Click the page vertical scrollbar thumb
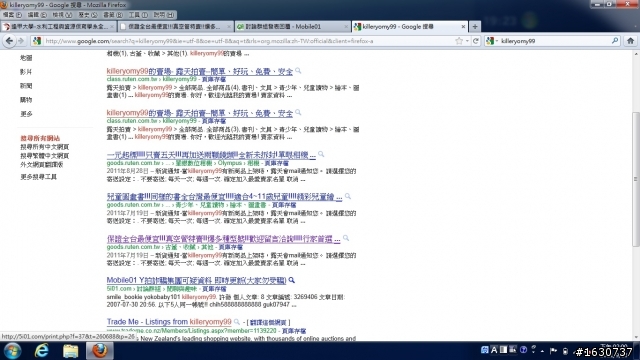 [x=636, y=179]
